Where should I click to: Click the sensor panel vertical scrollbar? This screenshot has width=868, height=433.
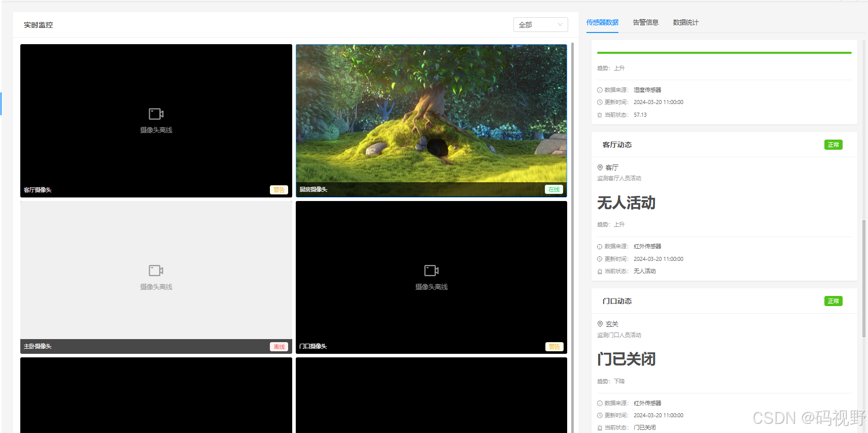click(x=863, y=278)
